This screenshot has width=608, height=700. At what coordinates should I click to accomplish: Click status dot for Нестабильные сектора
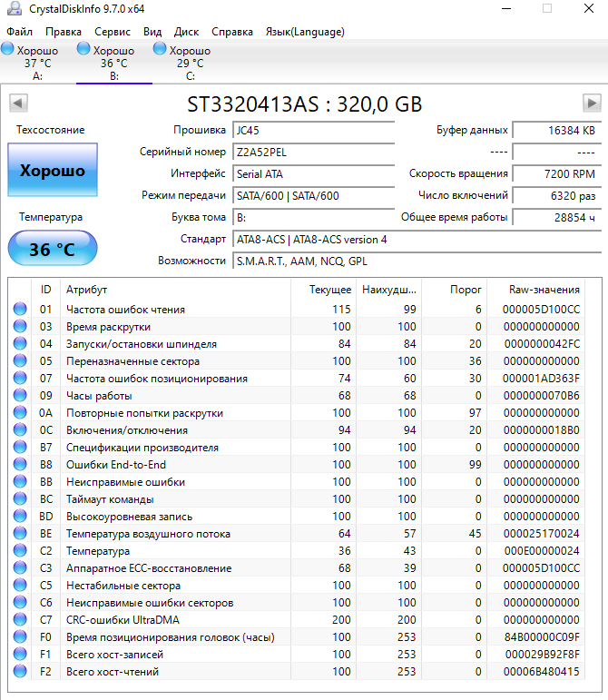pos(20,586)
